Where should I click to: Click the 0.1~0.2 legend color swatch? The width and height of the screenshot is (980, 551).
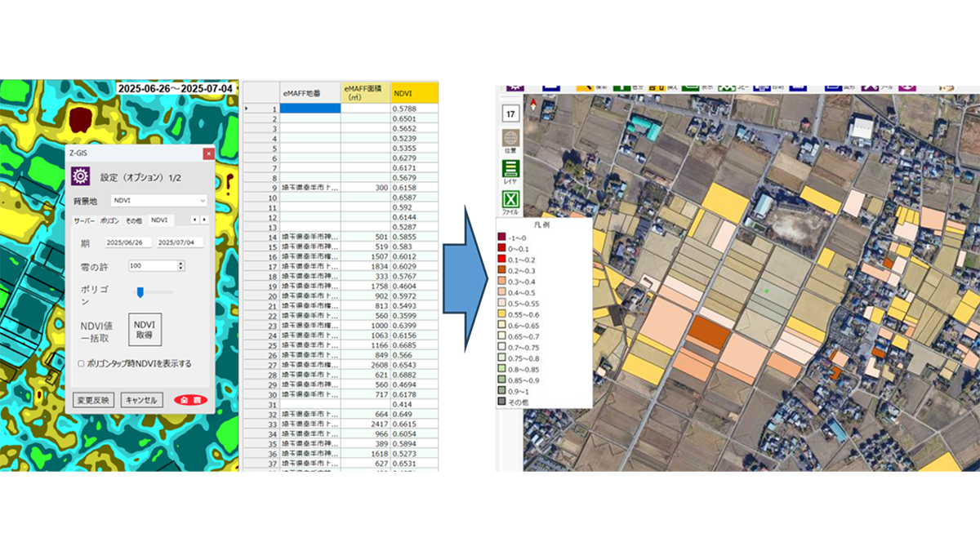point(502,260)
